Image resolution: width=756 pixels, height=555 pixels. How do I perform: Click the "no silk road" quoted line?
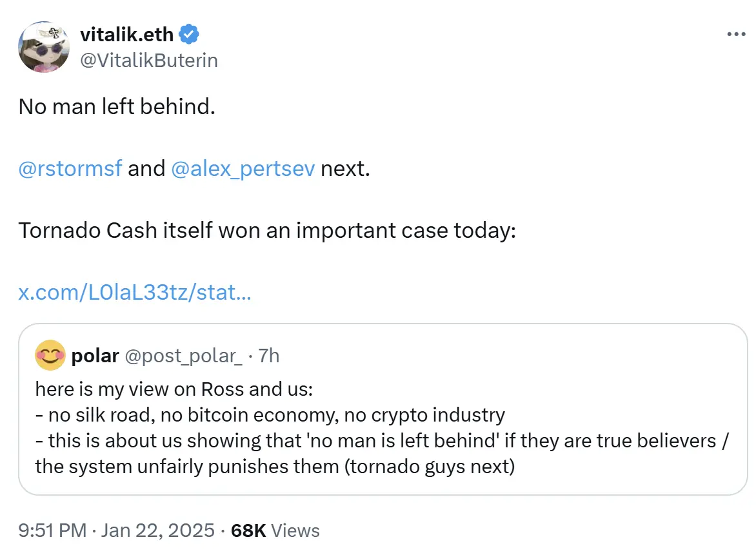point(270,414)
